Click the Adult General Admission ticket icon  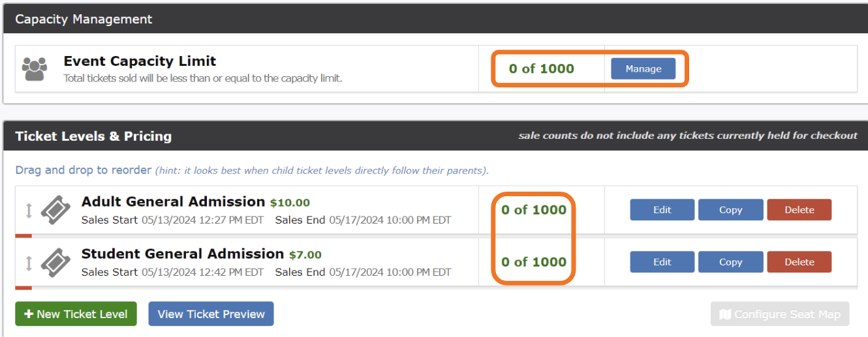click(55, 210)
